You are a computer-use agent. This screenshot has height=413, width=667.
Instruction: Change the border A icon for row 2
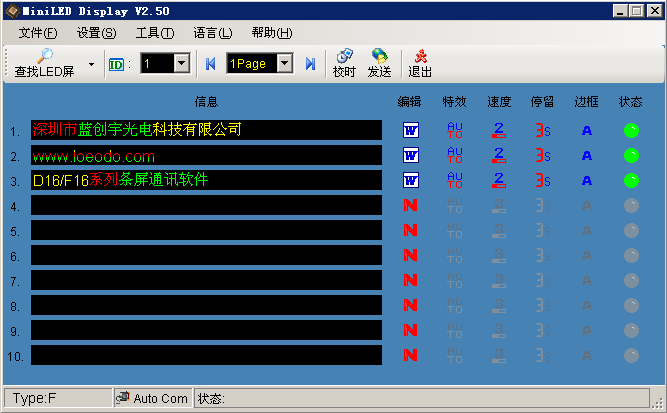click(x=587, y=156)
